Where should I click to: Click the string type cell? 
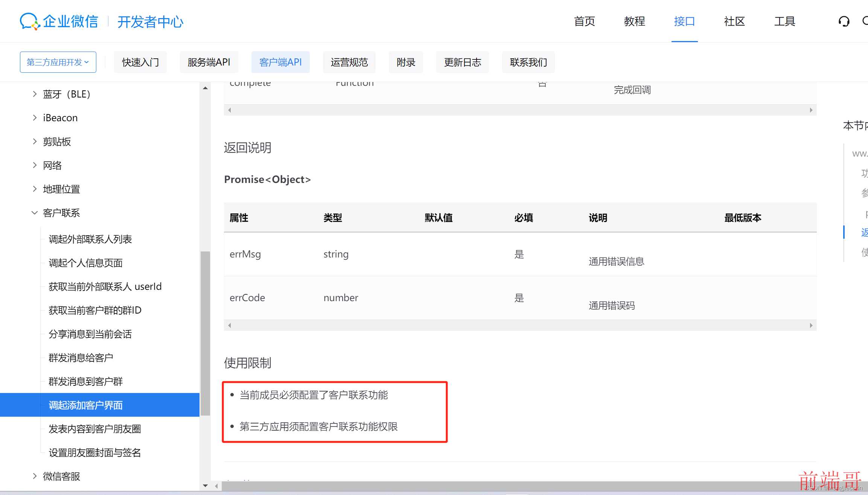point(336,254)
